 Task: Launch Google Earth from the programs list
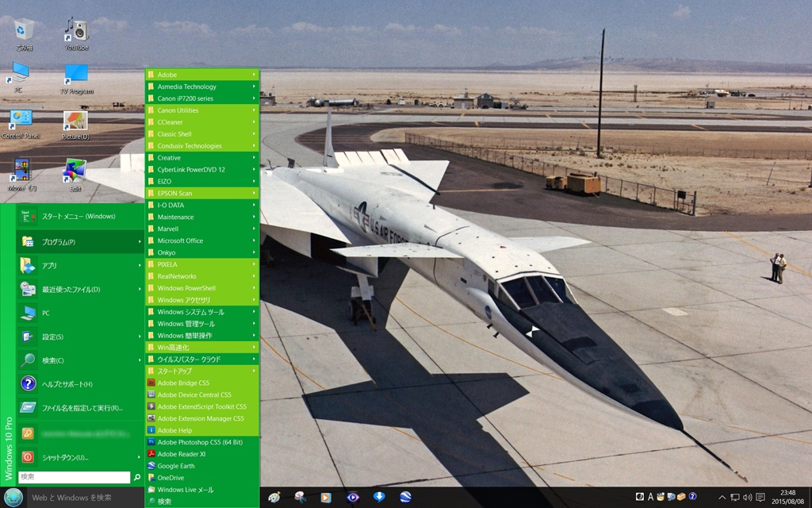click(202, 465)
